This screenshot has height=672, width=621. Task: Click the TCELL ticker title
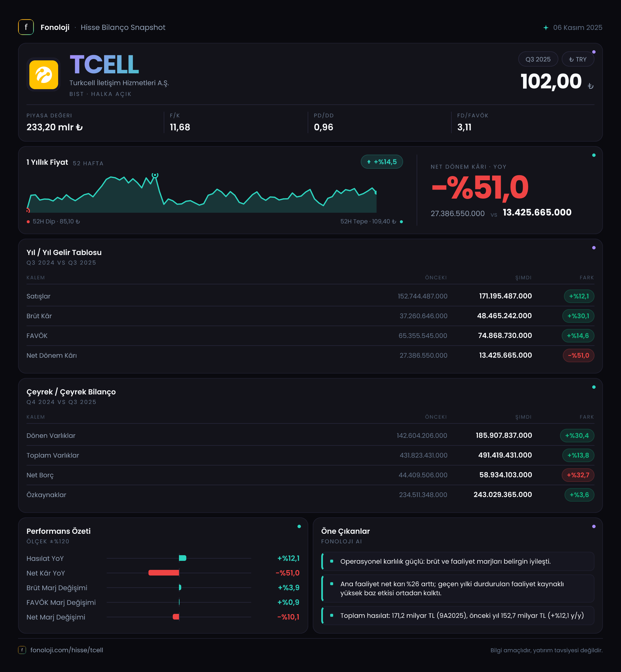pos(104,64)
